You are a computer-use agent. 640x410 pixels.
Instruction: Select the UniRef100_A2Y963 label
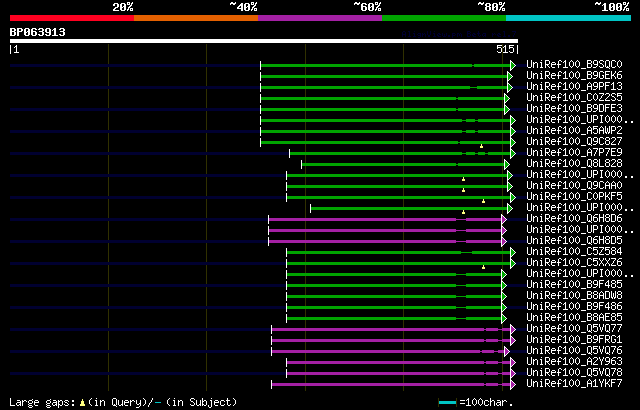[574, 362]
